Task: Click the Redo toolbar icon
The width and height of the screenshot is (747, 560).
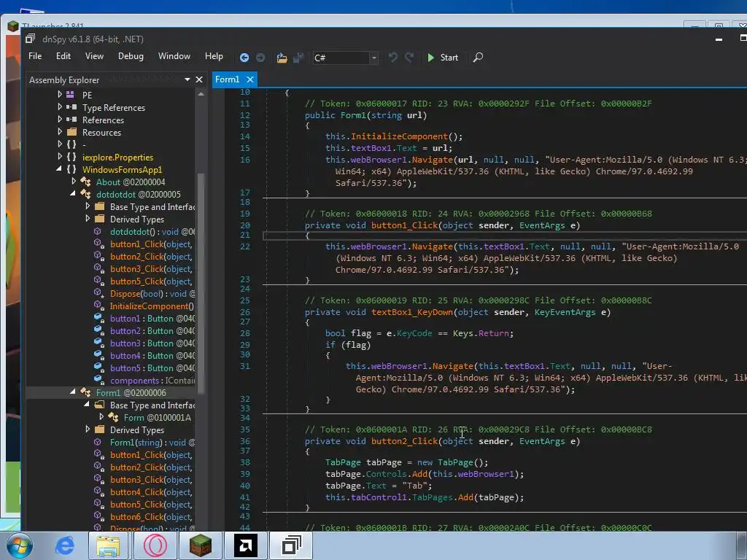Action: click(x=409, y=58)
